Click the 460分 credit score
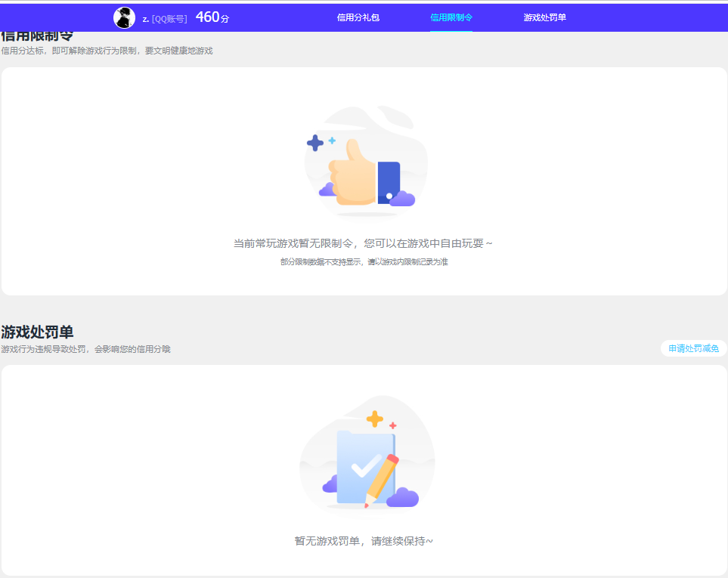The height and width of the screenshot is (578, 728). 212,17
